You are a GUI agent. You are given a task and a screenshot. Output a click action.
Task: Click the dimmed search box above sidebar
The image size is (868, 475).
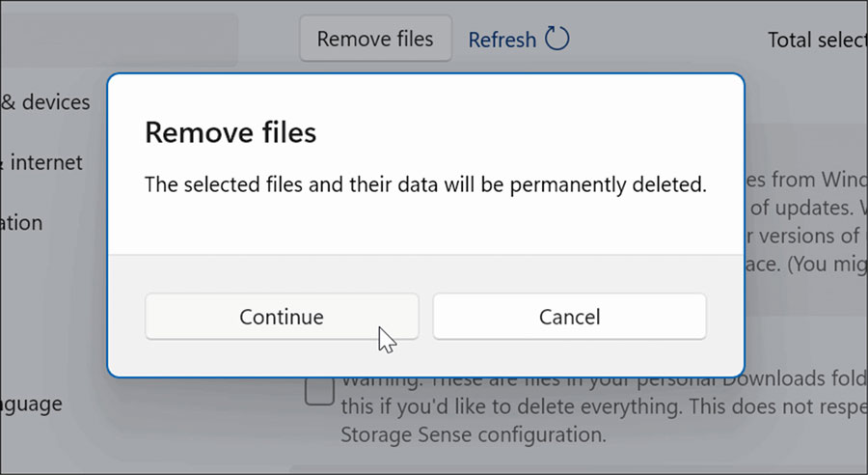pyautogui.click(x=119, y=39)
